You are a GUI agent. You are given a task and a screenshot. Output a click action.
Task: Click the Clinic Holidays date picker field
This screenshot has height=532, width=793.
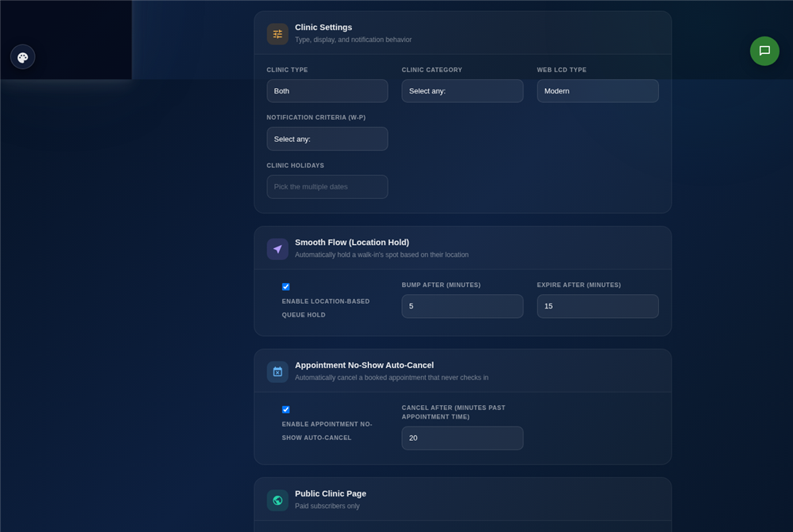[x=328, y=187]
